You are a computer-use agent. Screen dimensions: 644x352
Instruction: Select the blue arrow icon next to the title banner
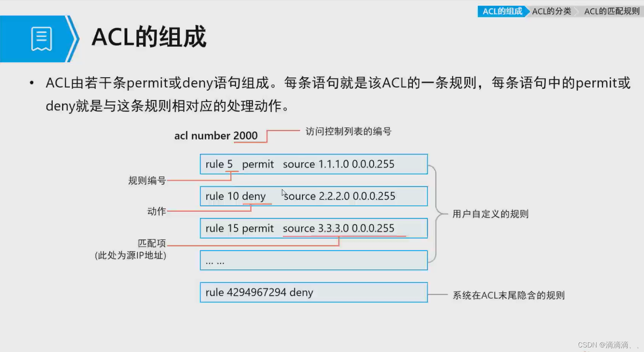(73, 38)
